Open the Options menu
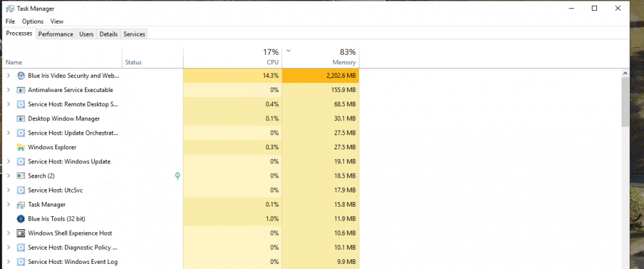This screenshot has width=644, height=269. pos(33,21)
